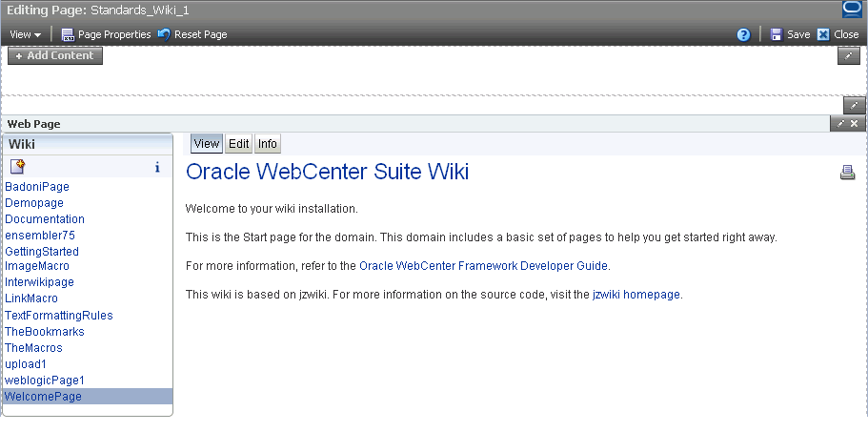This screenshot has width=868, height=432.
Task: Click the Add Content button
Action: [x=55, y=55]
